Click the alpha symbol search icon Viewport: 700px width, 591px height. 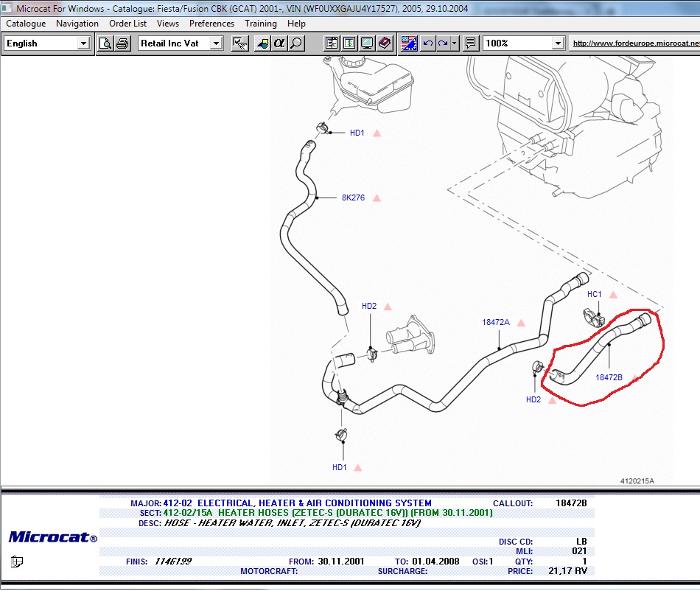[279, 43]
